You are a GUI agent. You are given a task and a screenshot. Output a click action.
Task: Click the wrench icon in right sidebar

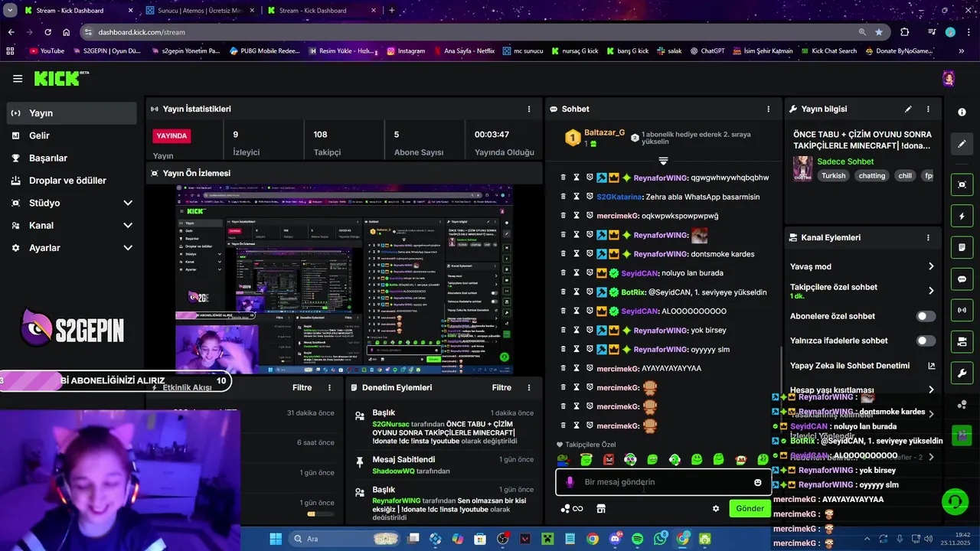point(962,373)
